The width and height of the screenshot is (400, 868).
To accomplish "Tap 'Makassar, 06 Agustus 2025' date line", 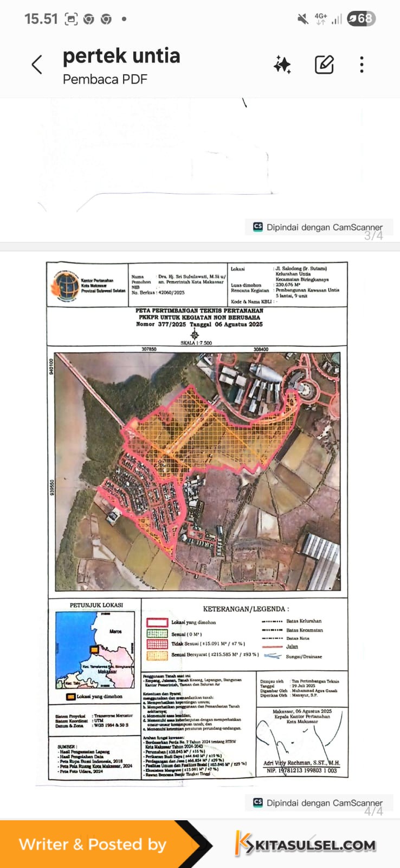I will click(x=302, y=711).
